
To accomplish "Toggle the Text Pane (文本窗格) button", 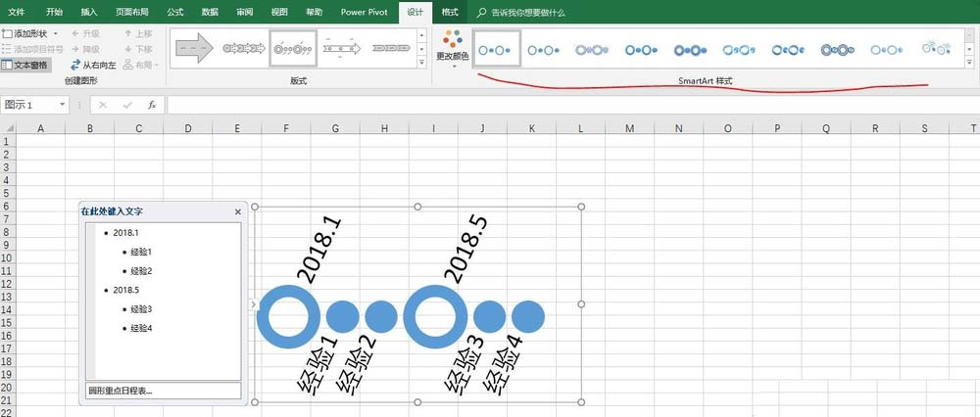I will 26,65.
